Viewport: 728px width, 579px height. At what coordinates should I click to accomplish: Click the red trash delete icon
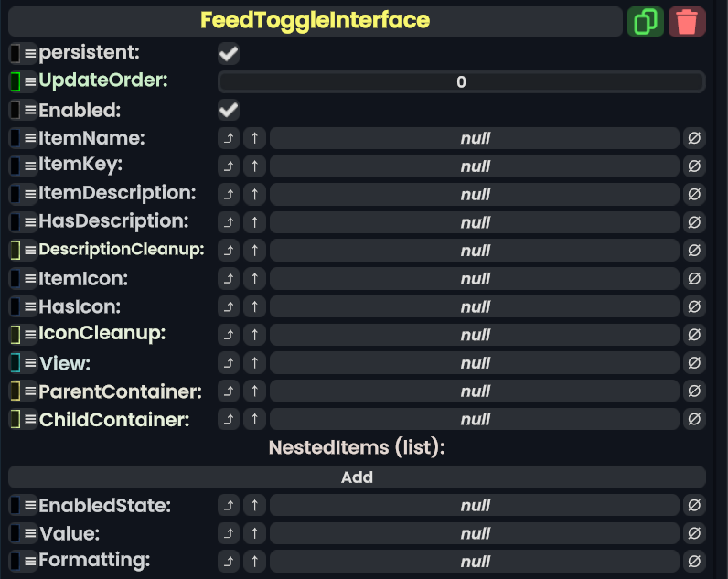pos(687,21)
